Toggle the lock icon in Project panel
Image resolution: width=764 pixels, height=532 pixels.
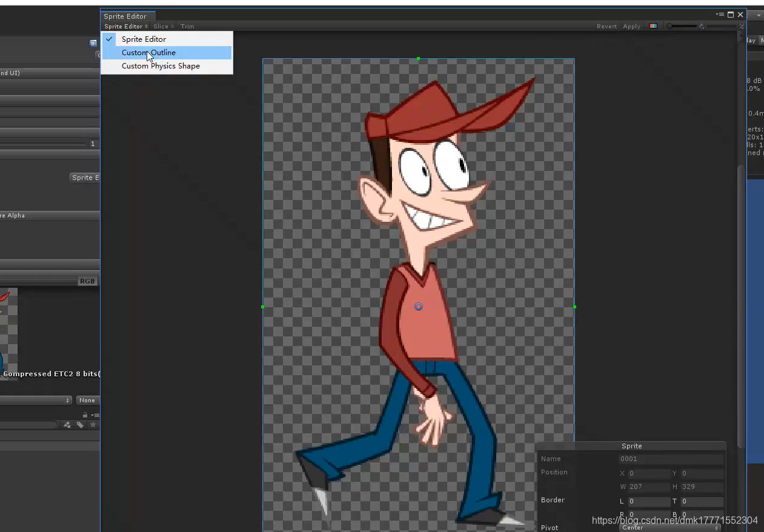(85, 415)
